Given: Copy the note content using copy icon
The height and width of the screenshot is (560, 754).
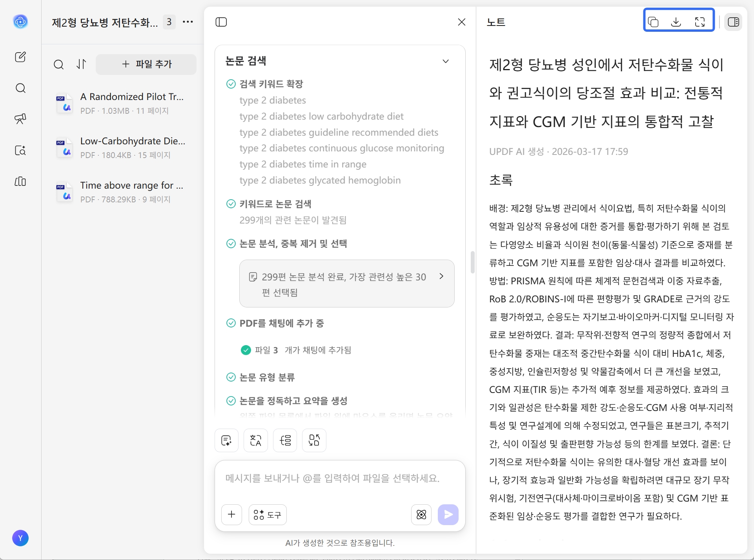Looking at the screenshot, I should [654, 22].
